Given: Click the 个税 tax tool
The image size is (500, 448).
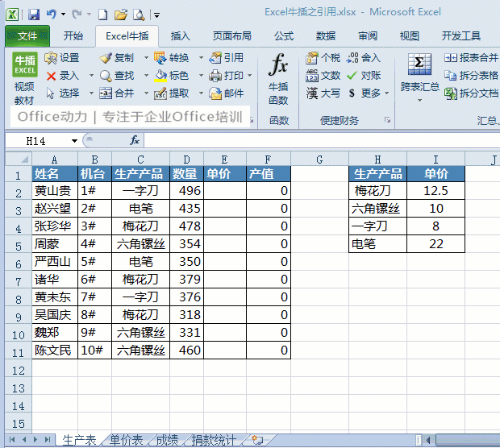Looking at the screenshot, I should [323, 58].
